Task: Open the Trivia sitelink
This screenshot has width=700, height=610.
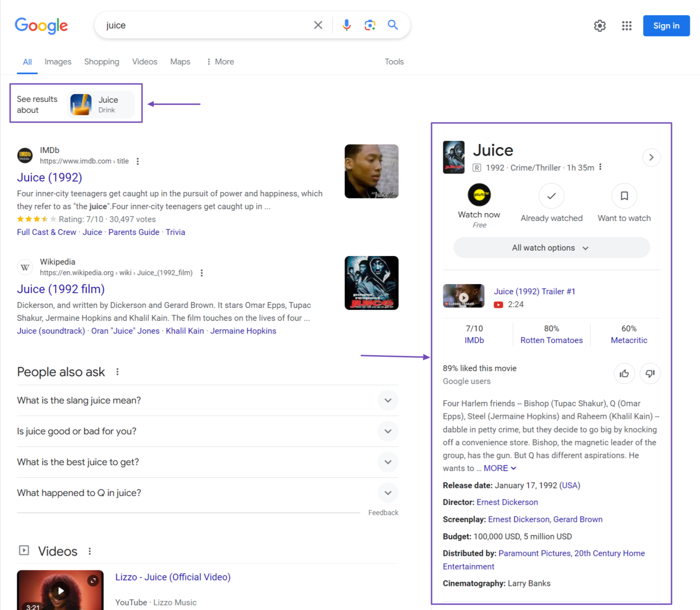Action: coord(175,232)
